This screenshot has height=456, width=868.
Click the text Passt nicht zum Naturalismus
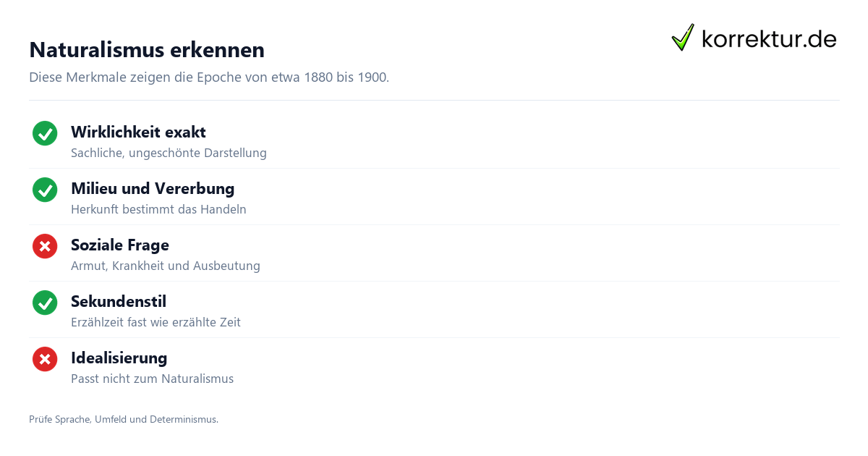pyautogui.click(x=152, y=379)
